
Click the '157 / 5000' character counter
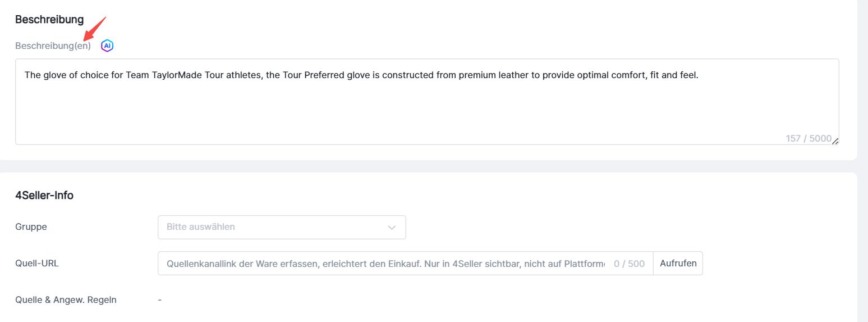pos(808,138)
